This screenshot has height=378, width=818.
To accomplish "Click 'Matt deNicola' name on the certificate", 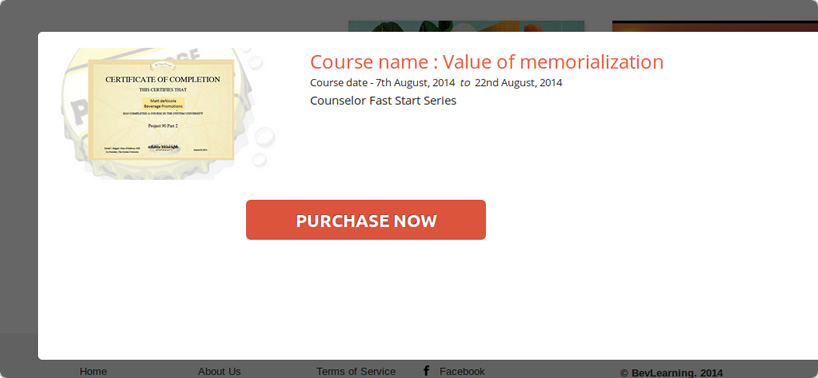I will (x=163, y=101).
